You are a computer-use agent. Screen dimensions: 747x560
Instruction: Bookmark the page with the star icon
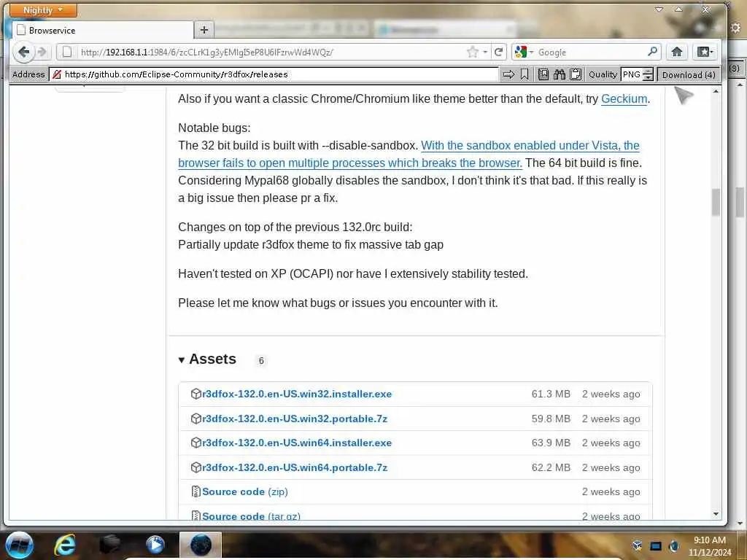click(x=472, y=52)
